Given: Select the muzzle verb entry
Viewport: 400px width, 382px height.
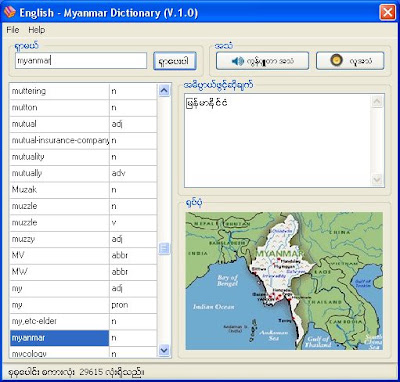Looking at the screenshot, I should tap(83, 223).
